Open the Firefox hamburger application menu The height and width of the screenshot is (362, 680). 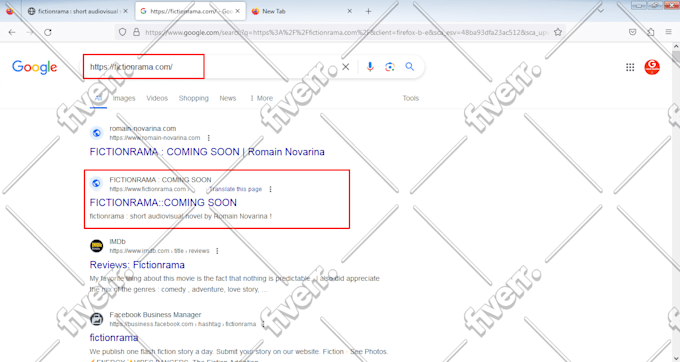(x=668, y=32)
